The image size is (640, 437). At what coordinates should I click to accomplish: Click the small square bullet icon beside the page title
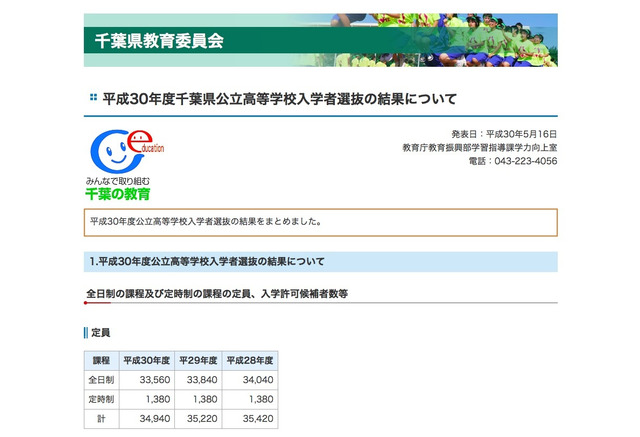click(x=93, y=98)
